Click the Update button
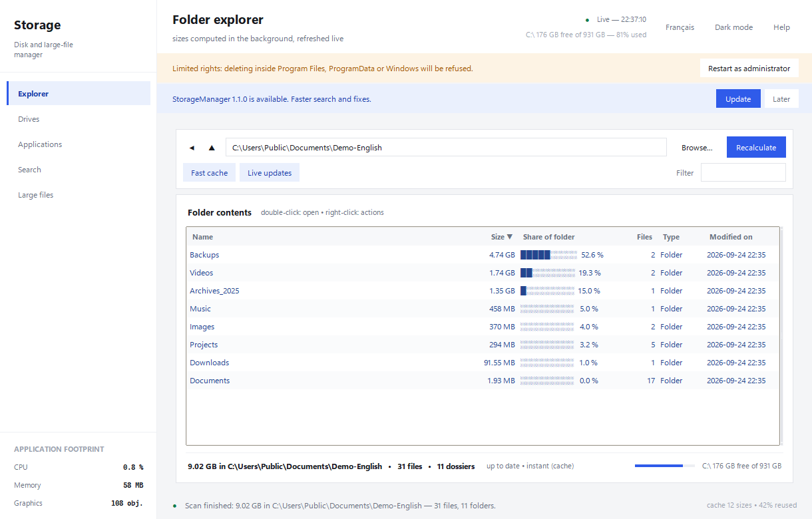812x519 pixels. (x=738, y=99)
